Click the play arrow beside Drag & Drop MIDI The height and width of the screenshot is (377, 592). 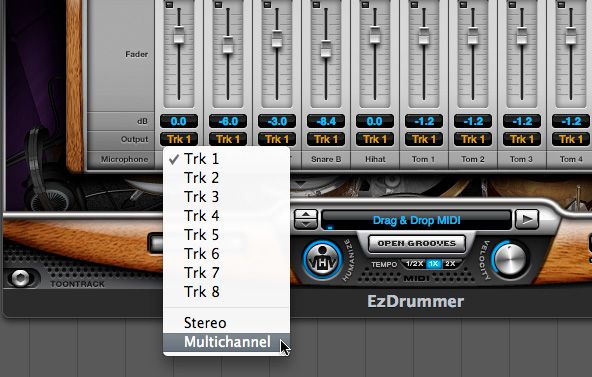pos(527,219)
